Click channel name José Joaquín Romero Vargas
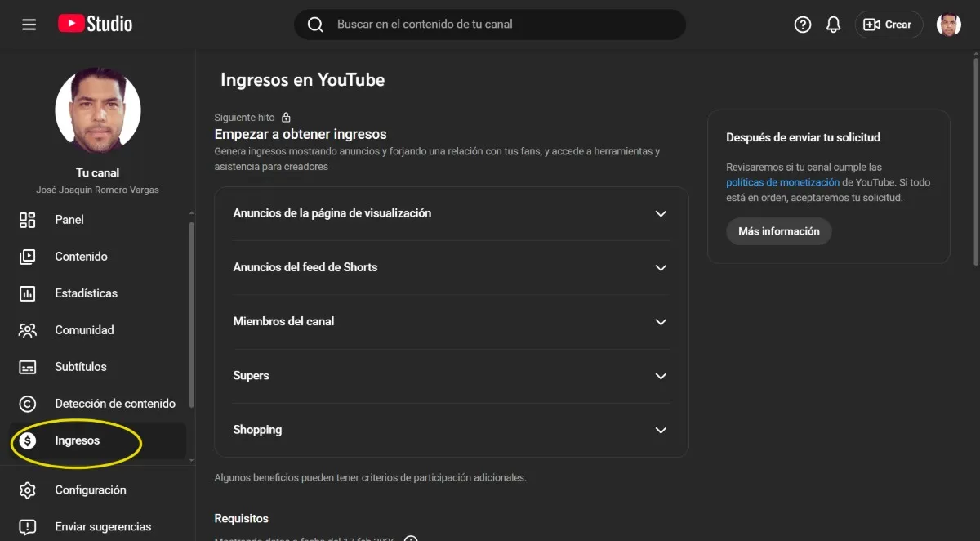The width and height of the screenshot is (980, 541). coord(98,190)
